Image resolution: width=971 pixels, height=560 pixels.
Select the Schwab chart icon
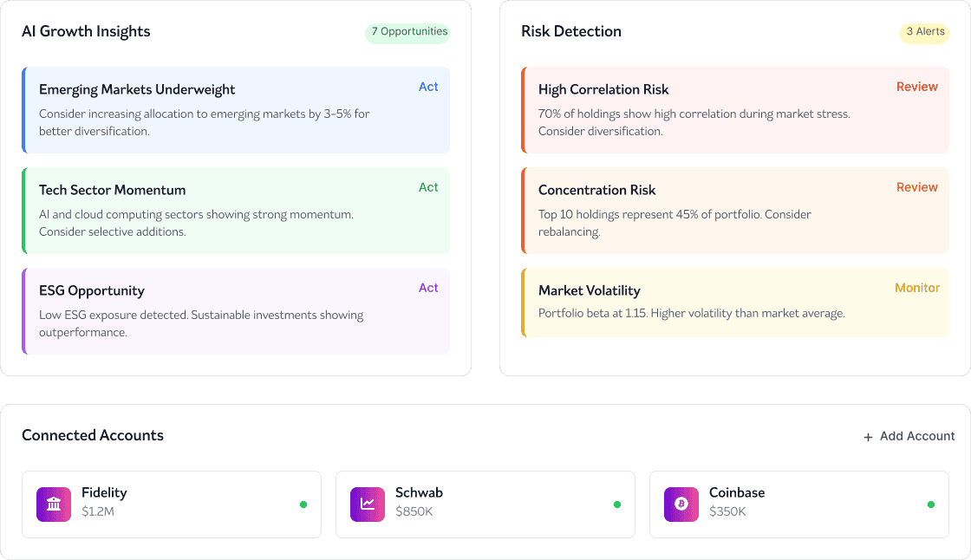[x=367, y=504]
